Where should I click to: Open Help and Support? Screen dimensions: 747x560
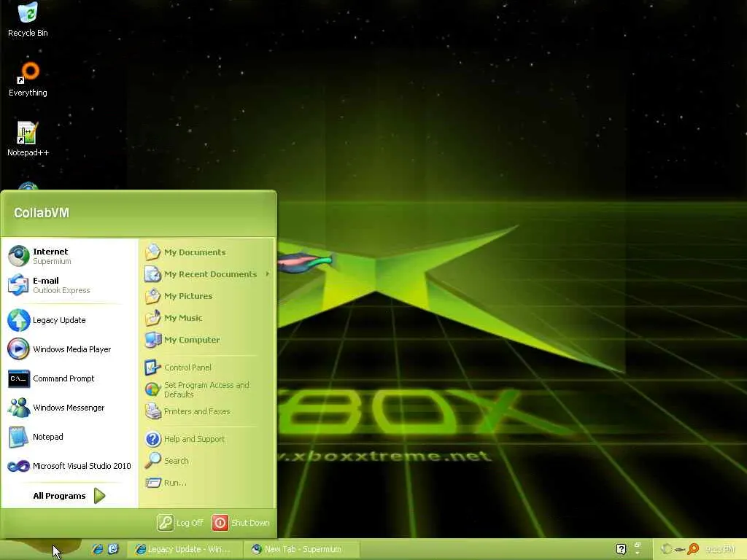[208, 438]
